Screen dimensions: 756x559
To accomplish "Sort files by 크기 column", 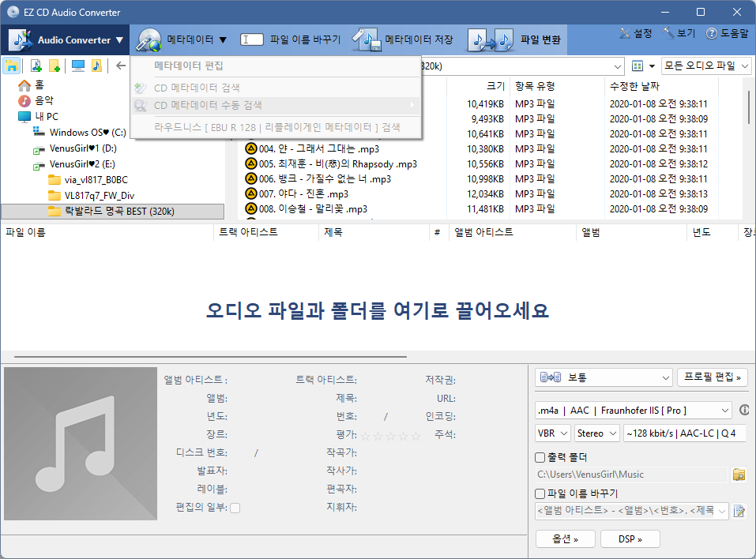I will (x=477, y=86).
